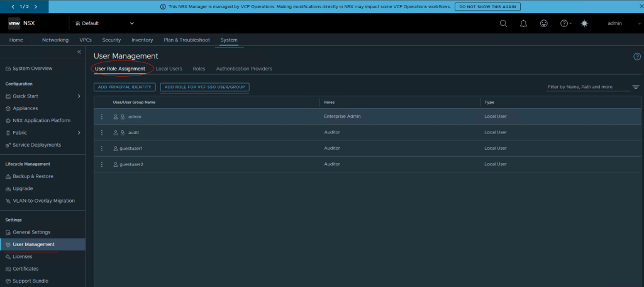Click user icon beside guestuser2

click(x=116, y=164)
